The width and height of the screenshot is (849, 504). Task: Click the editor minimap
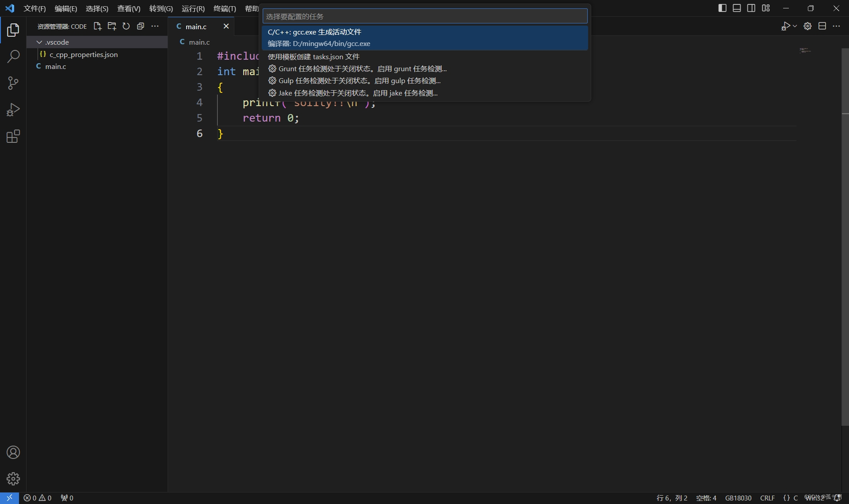805,50
